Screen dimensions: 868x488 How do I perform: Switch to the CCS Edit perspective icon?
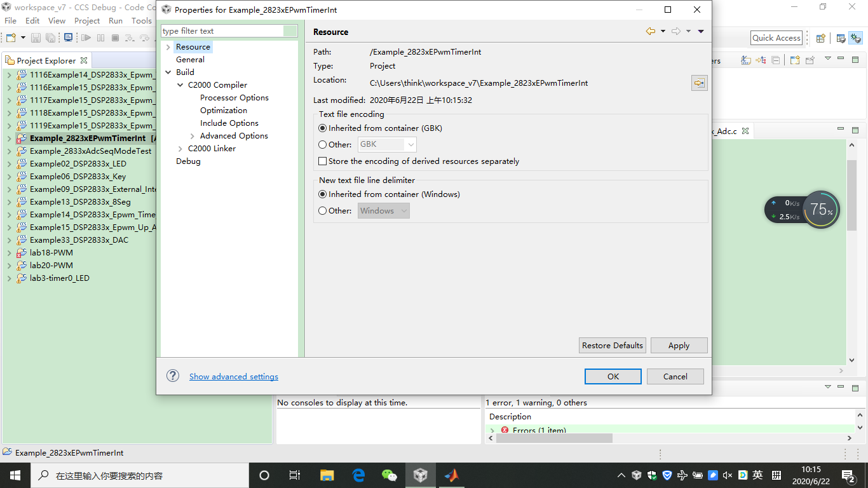(841, 38)
